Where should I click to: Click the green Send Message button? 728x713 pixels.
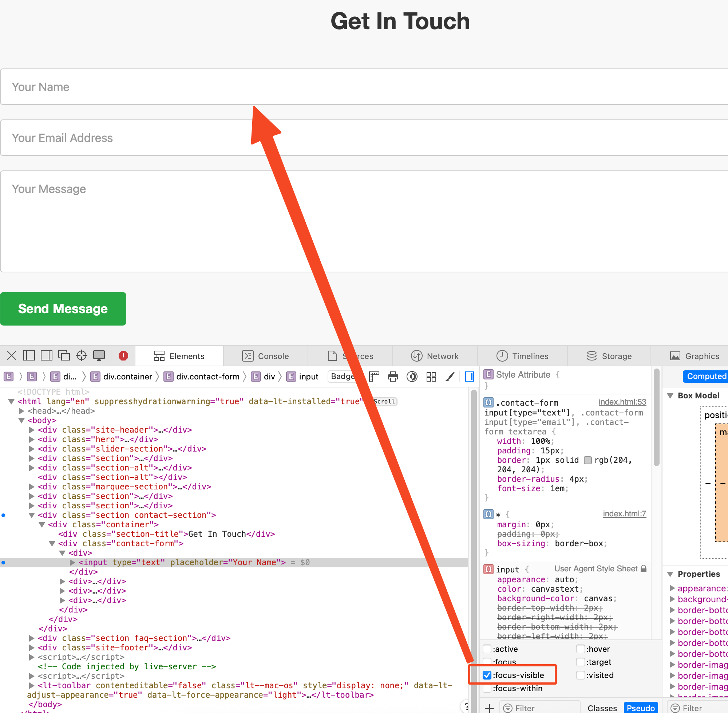[63, 308]
